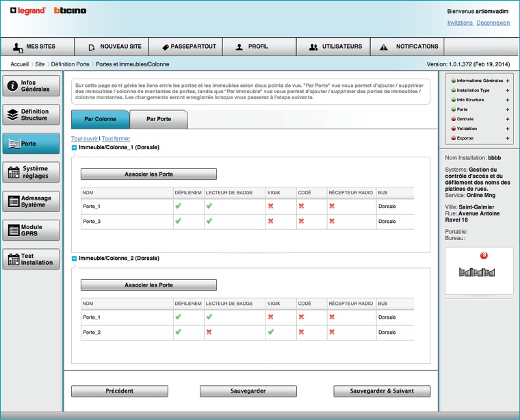Open the Test Installation icon
This screenshot has width=520, height=420.
pyautogui.click(x=13, y=259)
